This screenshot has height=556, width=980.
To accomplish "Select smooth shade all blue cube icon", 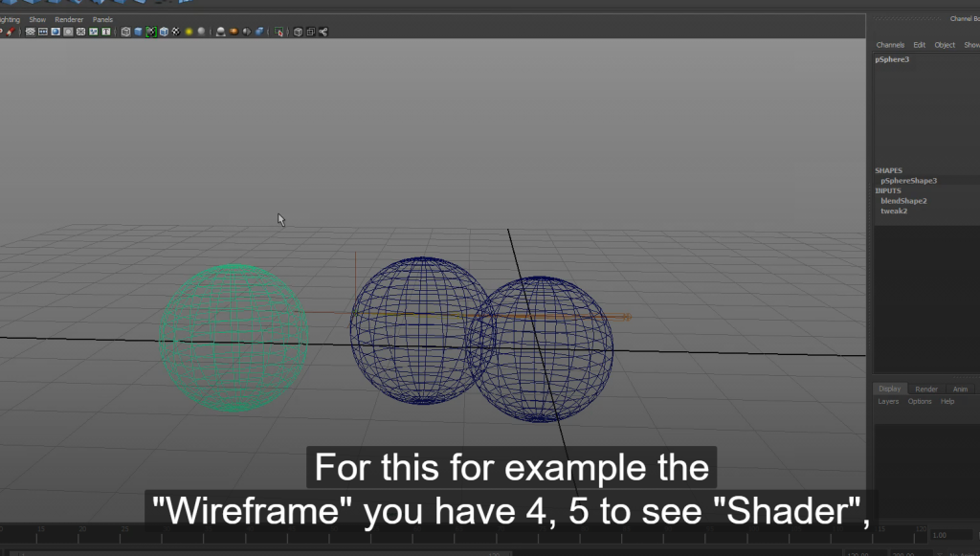I will [138, 32].
